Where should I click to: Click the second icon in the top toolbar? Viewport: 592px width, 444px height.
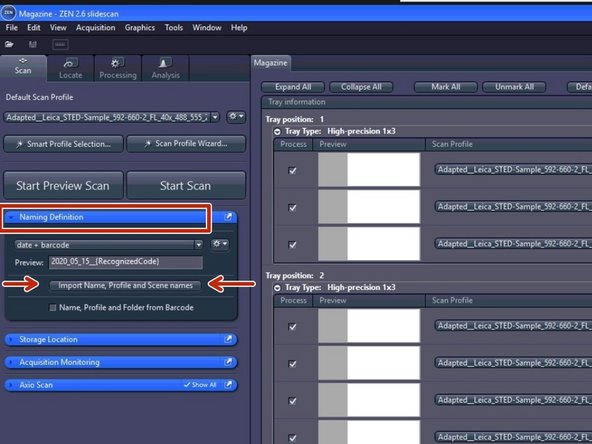[x=33, y=44]
